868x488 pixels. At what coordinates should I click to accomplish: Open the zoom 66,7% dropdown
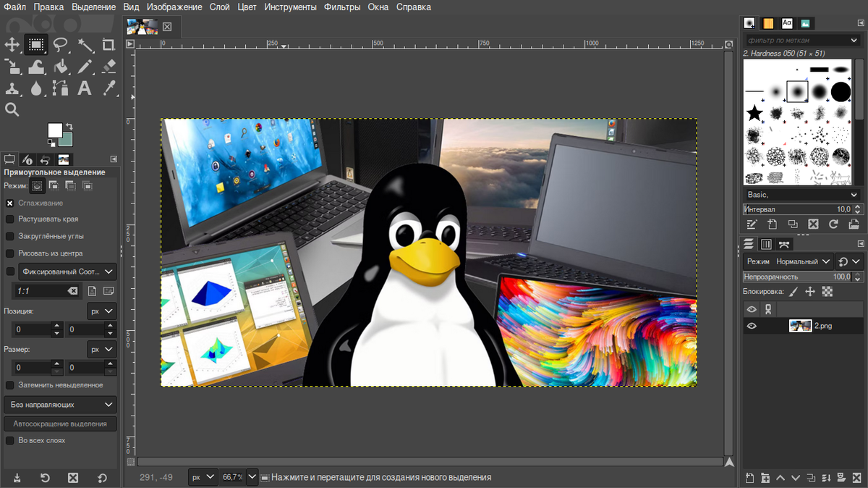tap(252, 477)
